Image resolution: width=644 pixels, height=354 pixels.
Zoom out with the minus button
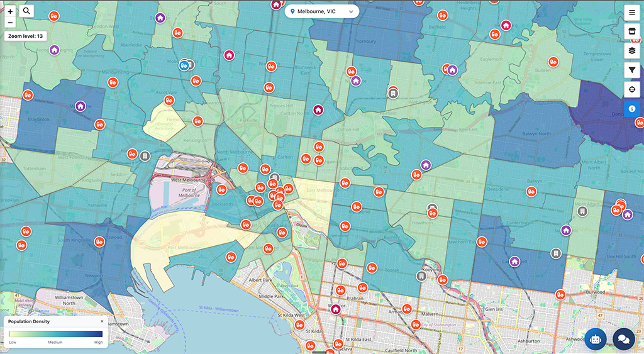(x=10, y=23)
